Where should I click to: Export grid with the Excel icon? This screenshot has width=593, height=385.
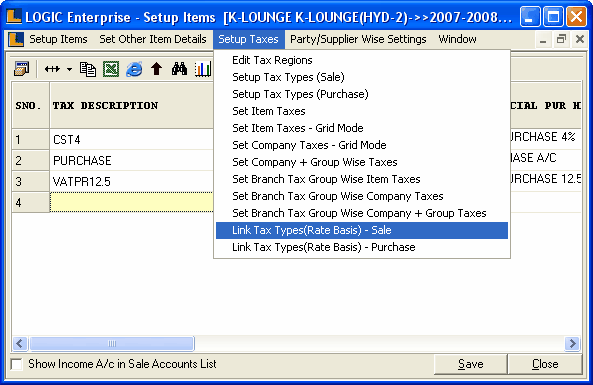[x=111, y=69]
